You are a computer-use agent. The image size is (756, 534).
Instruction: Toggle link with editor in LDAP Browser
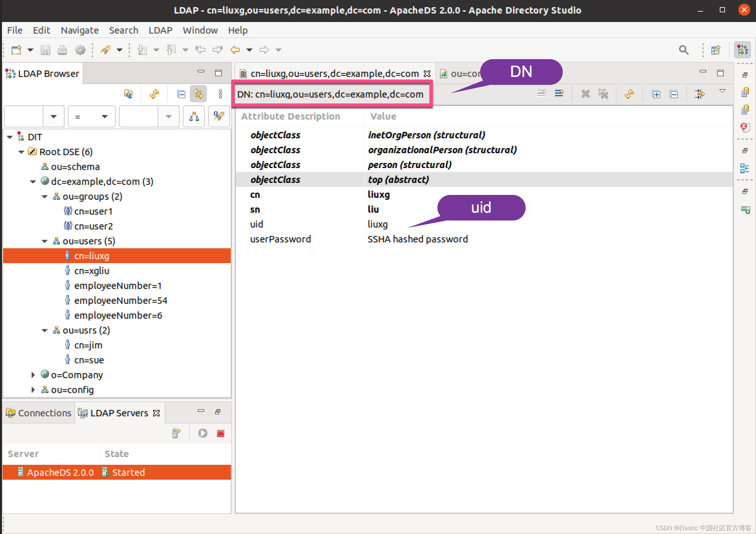[x=198, y=94]
